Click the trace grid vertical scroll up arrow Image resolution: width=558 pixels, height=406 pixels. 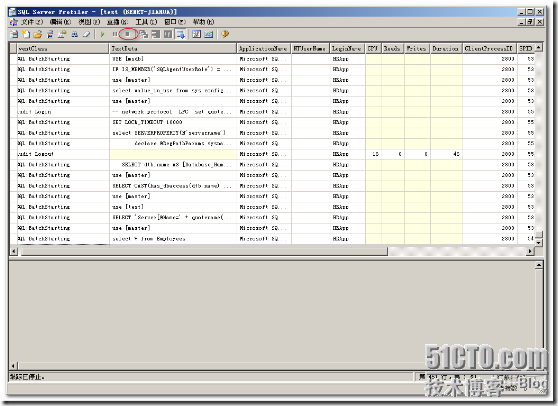click(539, 48)
